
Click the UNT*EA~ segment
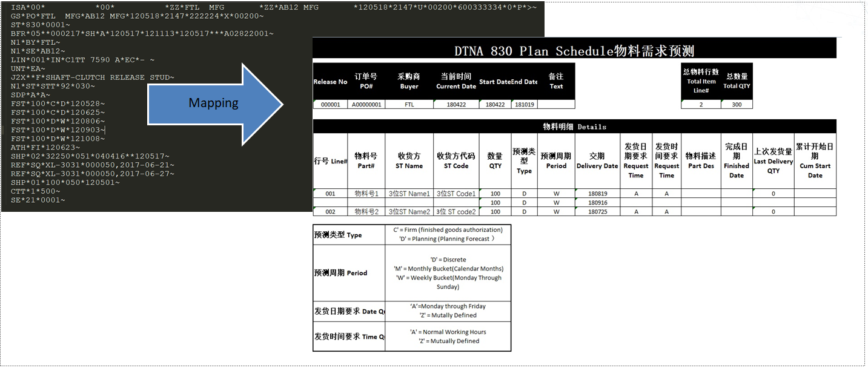click(x=28, y=68)
